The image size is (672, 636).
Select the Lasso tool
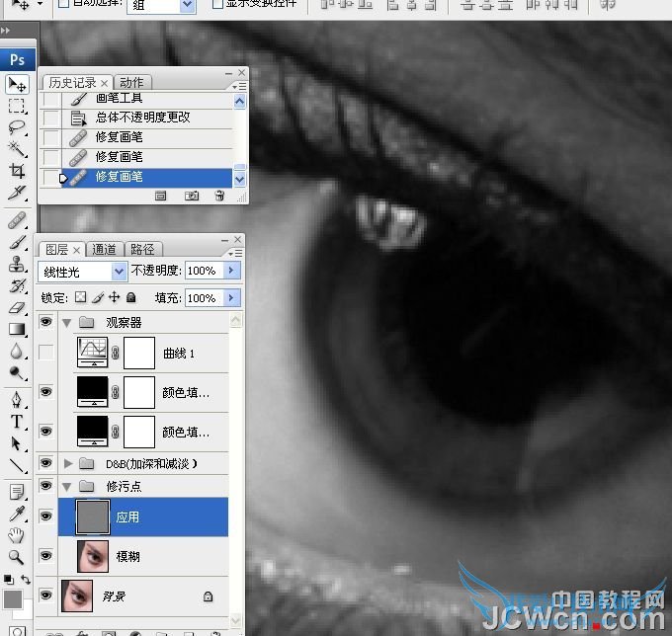(17, 127)
